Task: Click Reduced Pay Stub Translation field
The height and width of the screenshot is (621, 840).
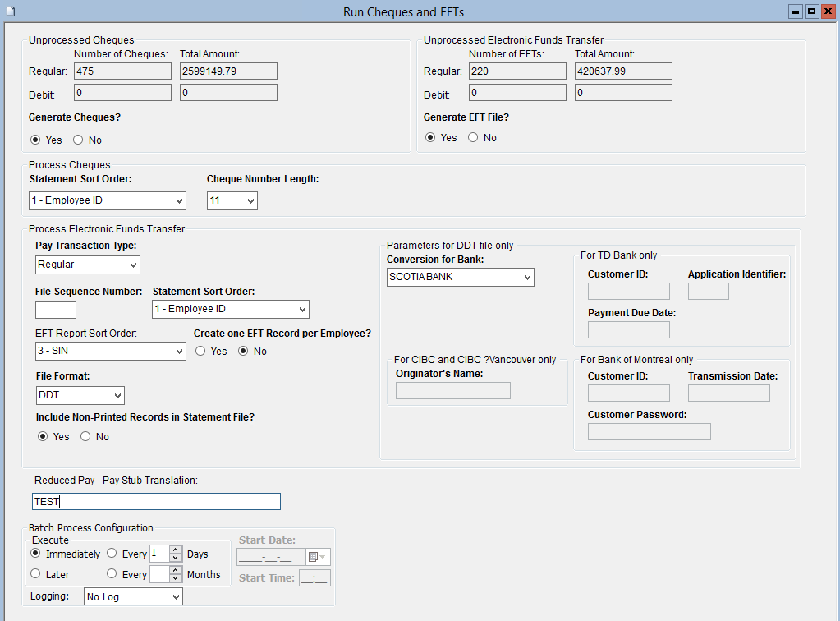Action: click(x=156, y=502)
